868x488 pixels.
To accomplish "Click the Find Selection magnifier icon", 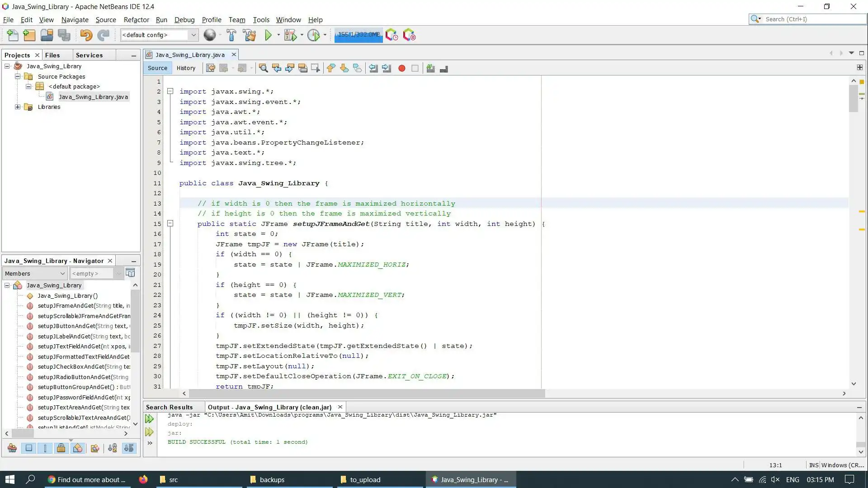I will (263, 68).
